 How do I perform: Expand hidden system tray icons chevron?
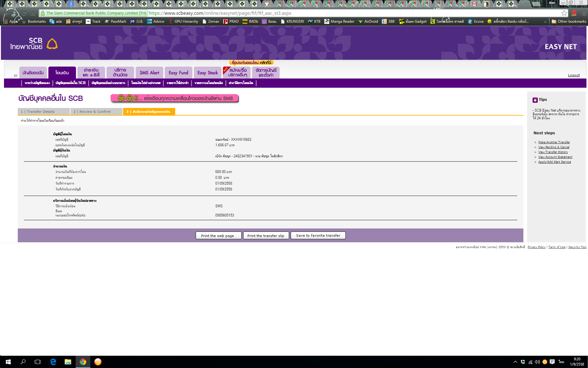click(x=515, y=362)
